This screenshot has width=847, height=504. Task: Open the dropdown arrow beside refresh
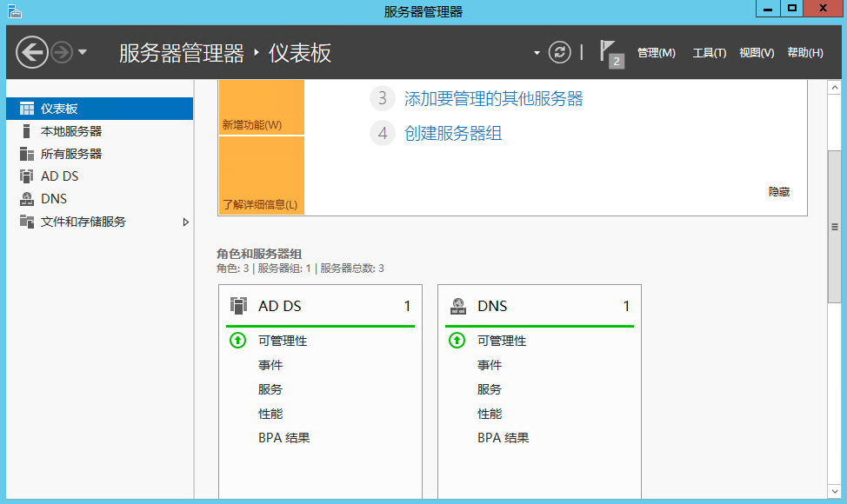click(537, 53)
